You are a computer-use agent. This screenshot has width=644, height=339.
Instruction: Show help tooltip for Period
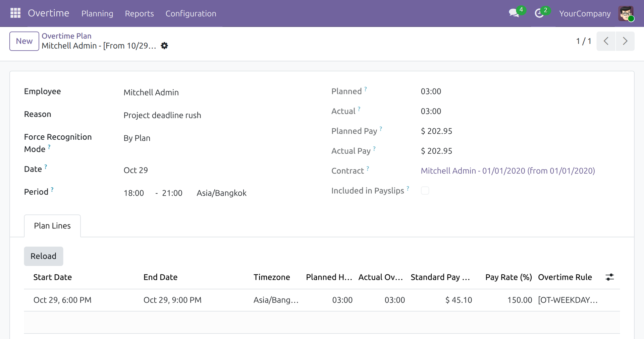[52, 190]
